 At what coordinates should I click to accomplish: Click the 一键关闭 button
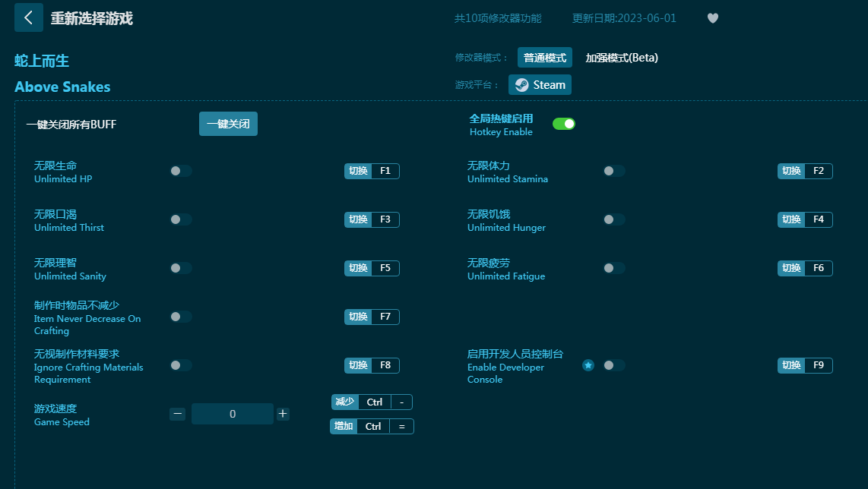tap(228, 124)
